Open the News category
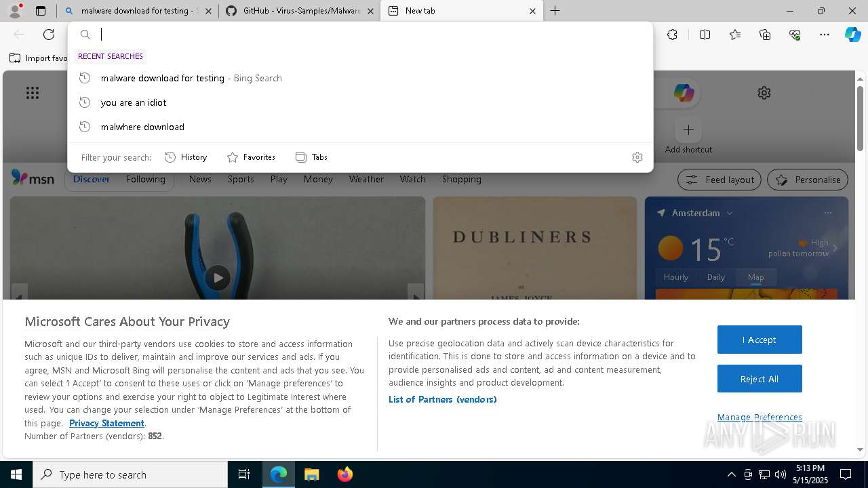The height and width of the screenshot is (488, 868). pos(200,179)
